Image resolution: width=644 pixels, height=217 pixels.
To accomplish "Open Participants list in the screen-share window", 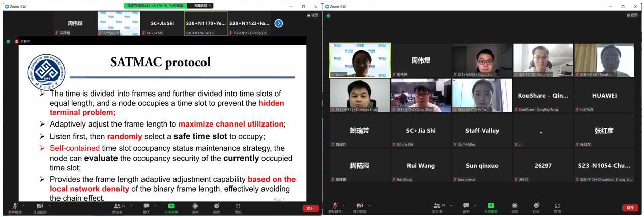I will click(118, 208).
